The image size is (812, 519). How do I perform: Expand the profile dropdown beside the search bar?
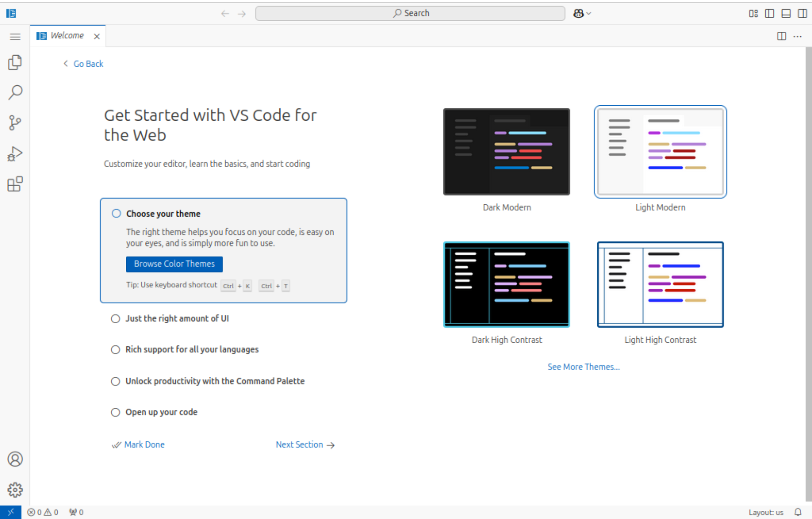581,13
